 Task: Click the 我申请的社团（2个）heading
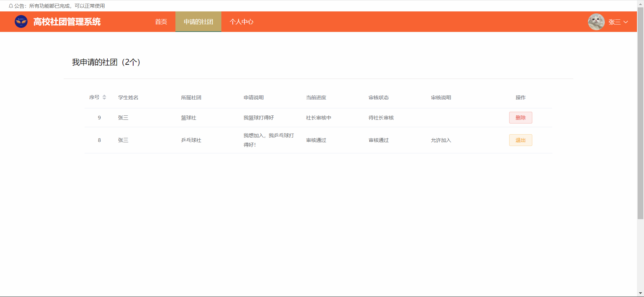[106, 62]
